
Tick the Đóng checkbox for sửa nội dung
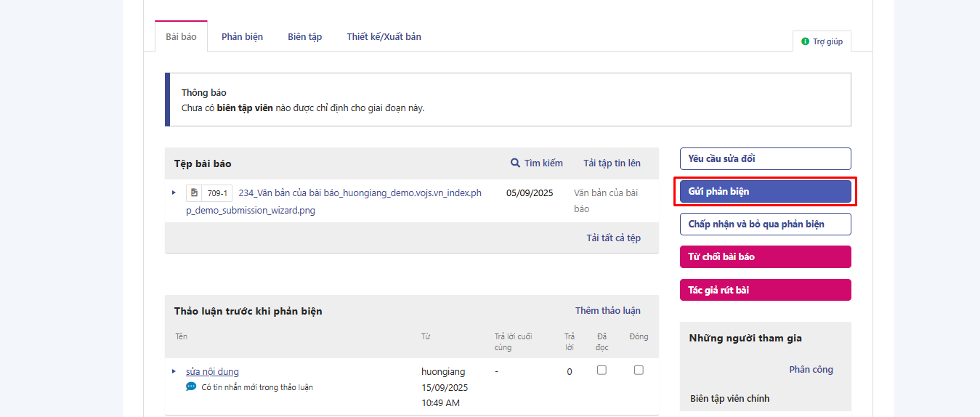639,370
